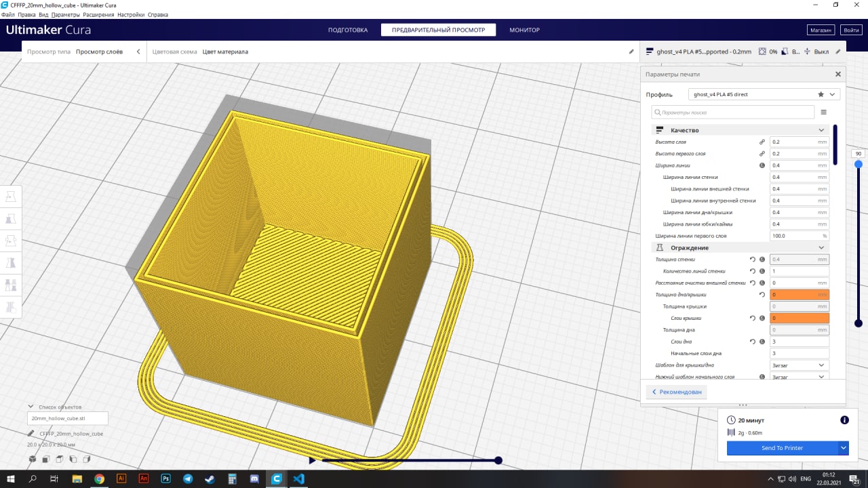Switch to the left side view icon
Image resolution: width=868 pixels, height=488 pixels.
[x=72, y=459]
